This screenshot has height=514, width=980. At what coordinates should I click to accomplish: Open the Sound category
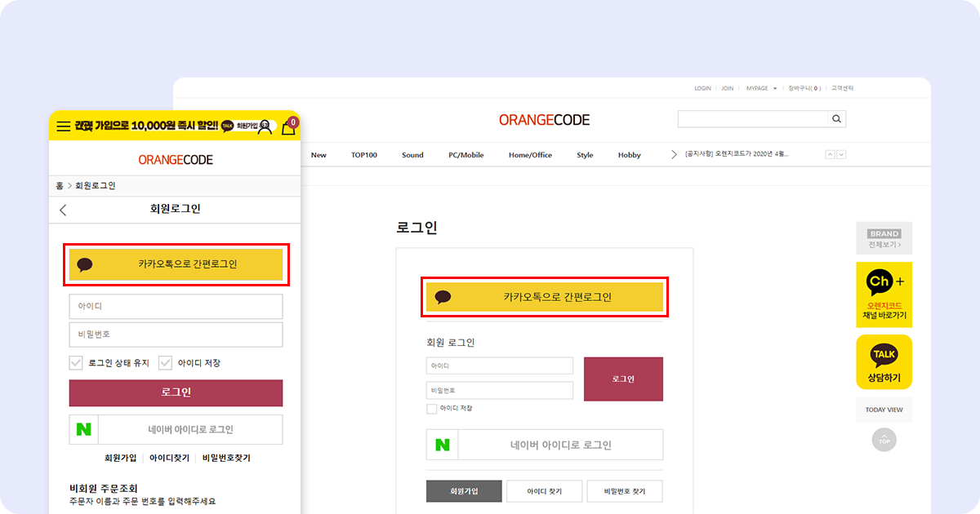pos(412,155)
